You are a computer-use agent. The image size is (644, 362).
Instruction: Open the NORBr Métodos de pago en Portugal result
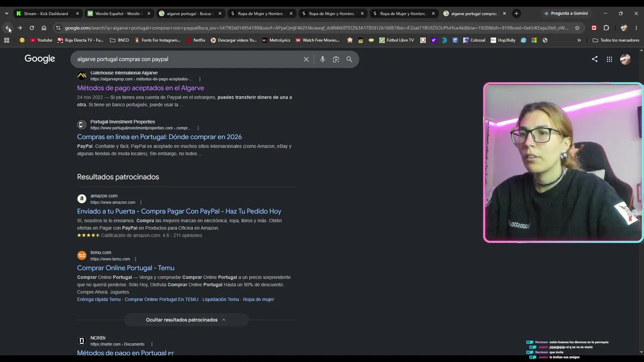[125, 353]
